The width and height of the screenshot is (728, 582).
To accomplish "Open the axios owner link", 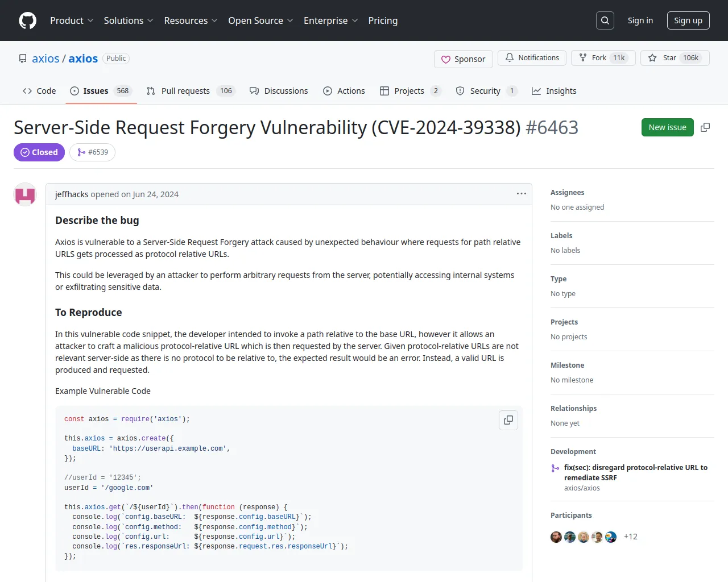I will (x=45, y=59).
